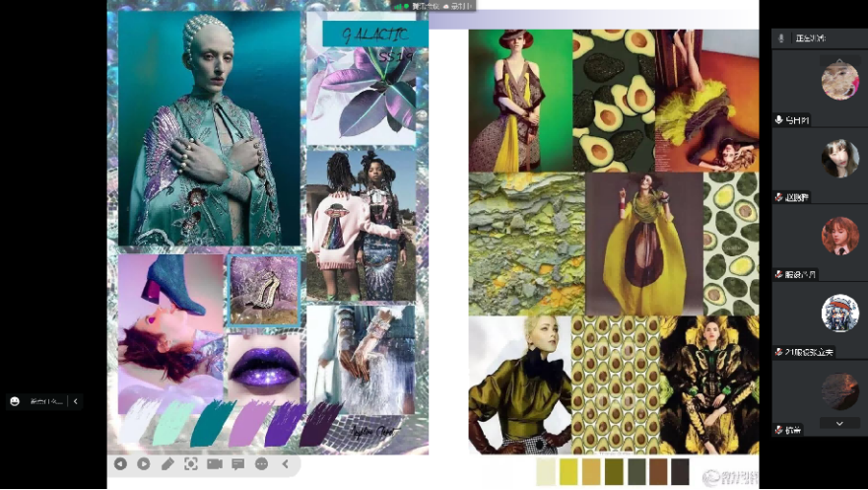
Task: Select the pen annotation tool in slideshow toolbar
Action: pos(167,464)
